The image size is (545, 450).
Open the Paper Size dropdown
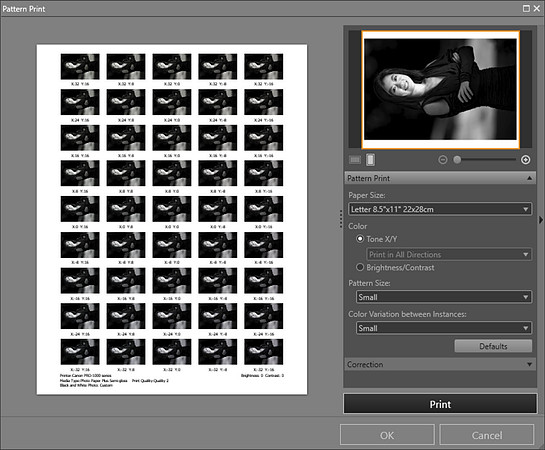coord(440,209)
